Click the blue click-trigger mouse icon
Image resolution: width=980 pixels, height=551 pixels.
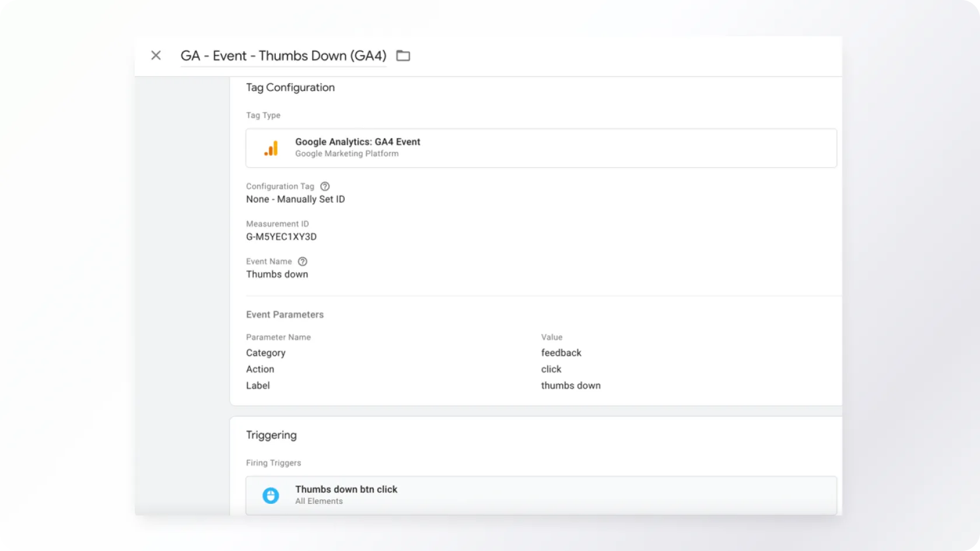pos(271,496)
